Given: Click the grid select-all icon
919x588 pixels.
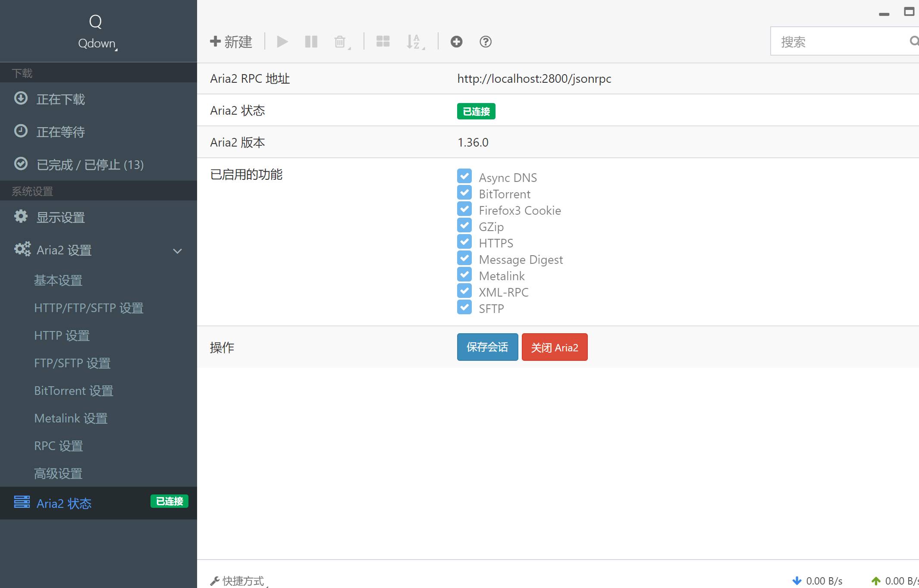Looking at the screenshot, I should pos(383,41).
